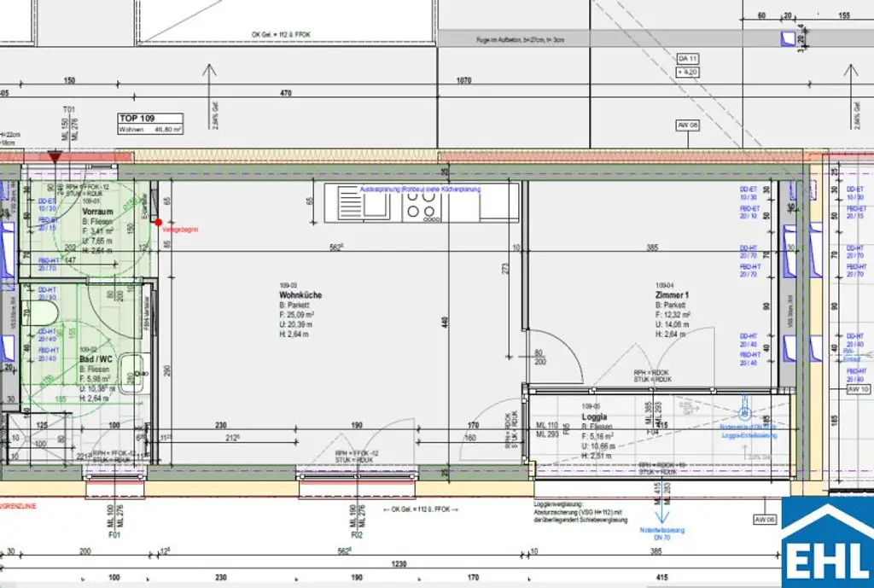This screenshot has width=874, height=588.
Task: Select the Zimmer 1 door swing marked 80/200
Action: [555, 357]
